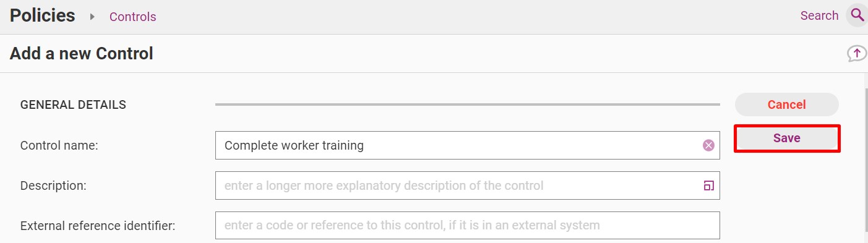The image size is (868, 243).
Task: Click the magnifying glass search icon
Action: (x=857, y=15)
